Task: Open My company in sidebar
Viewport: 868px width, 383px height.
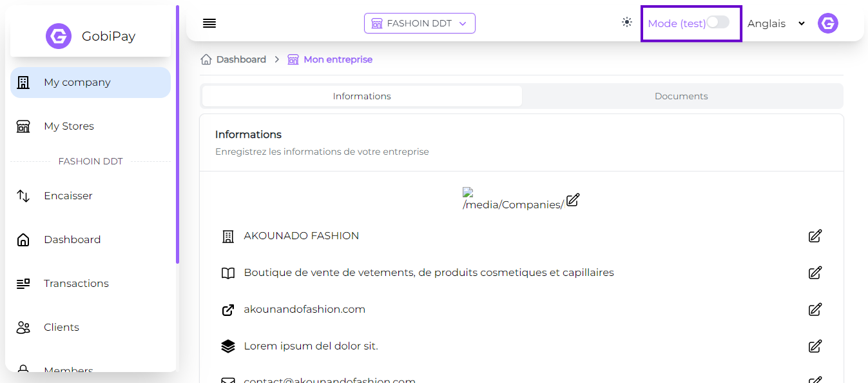Action: (x=90, y=83)
